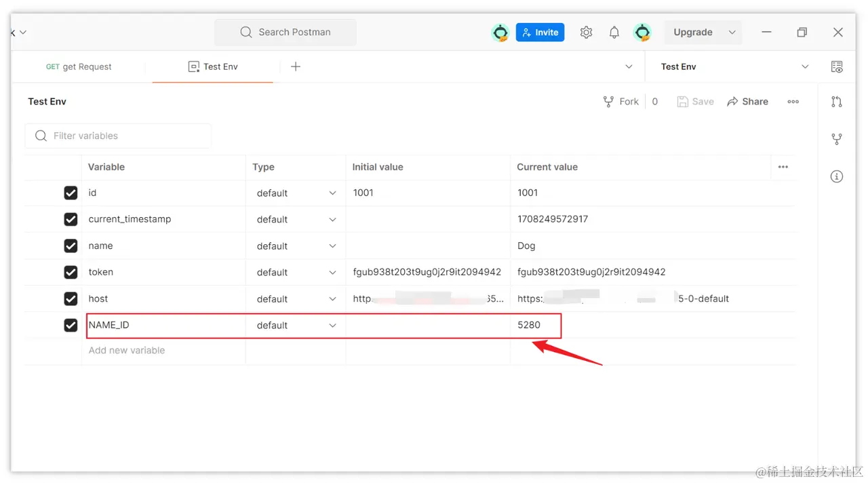Viewport: 868px width, 483px height.
Task: Uncheck the token variable checkbox
Action: tap(71, 273)
